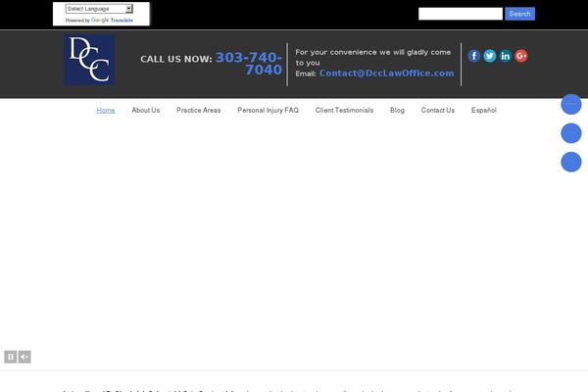Pause the background video
This screenshot has height=392, width=588.
click(11, 357)
